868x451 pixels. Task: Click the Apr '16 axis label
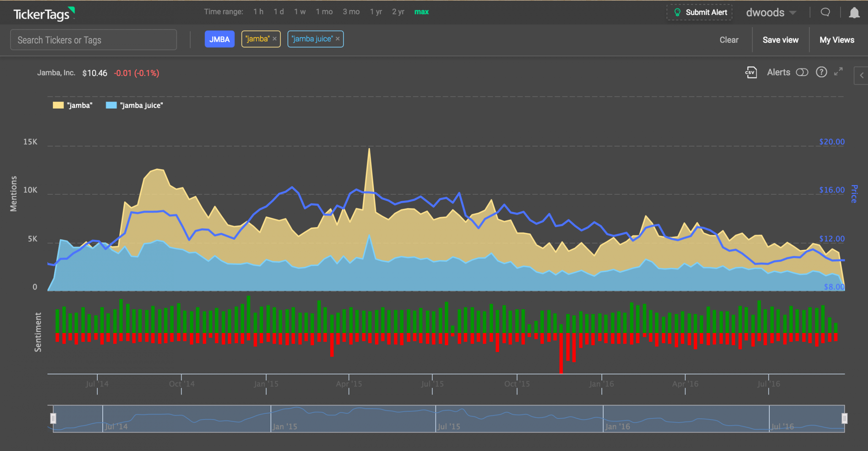coord(685,384)
